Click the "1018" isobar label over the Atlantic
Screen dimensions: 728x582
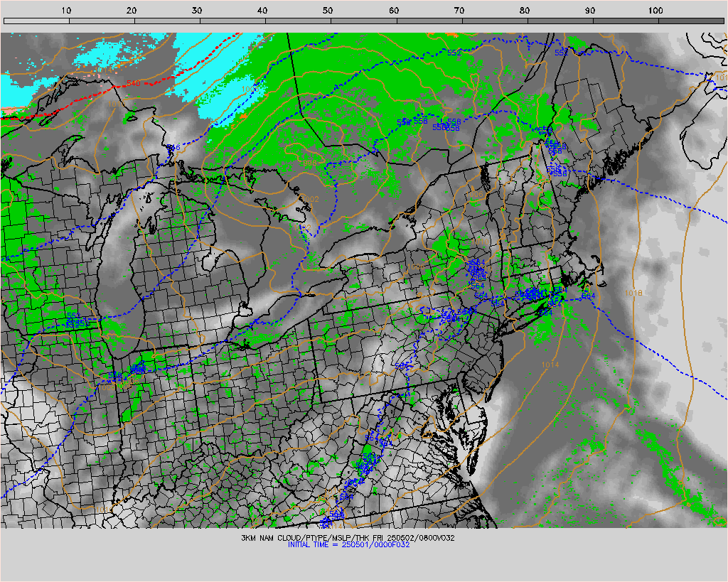(x=633, y=293)
